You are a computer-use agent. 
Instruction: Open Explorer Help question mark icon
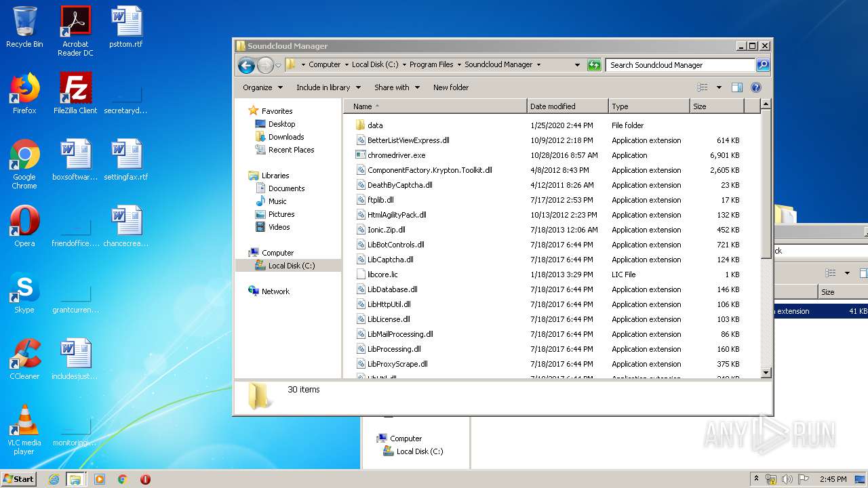pos(756,87)
